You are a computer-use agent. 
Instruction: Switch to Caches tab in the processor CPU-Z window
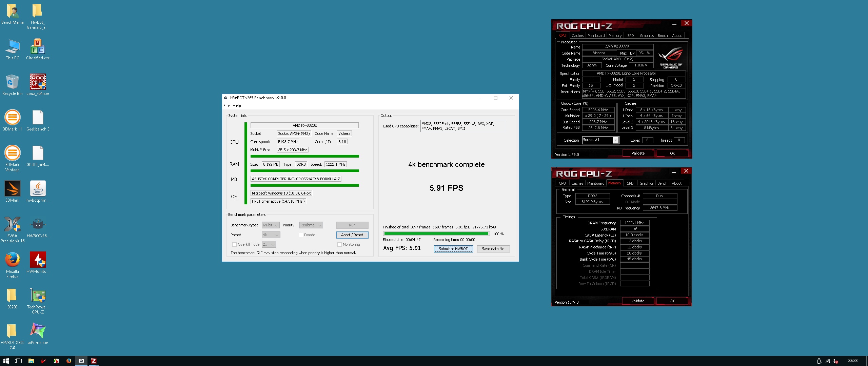coord(577,36)
